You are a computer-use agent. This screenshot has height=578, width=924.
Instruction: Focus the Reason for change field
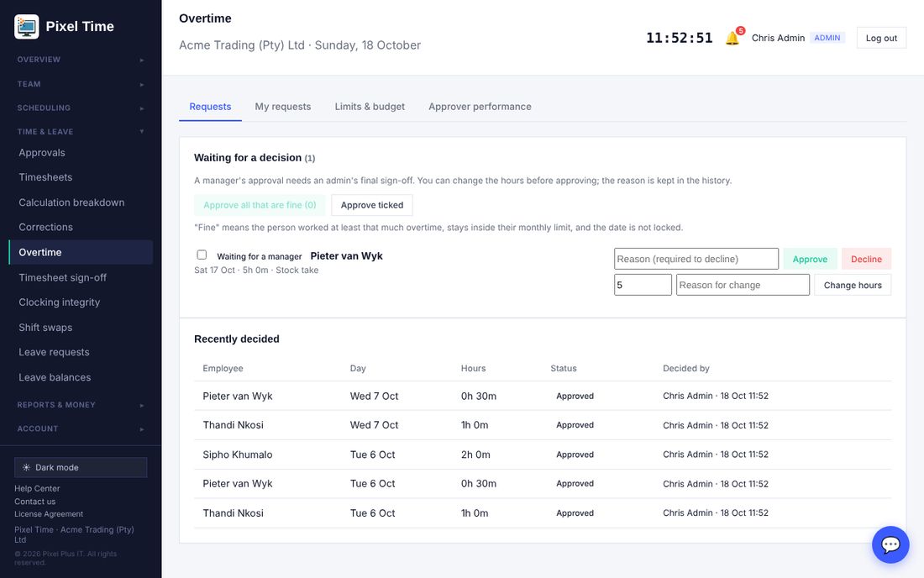[x=743, y=285]
